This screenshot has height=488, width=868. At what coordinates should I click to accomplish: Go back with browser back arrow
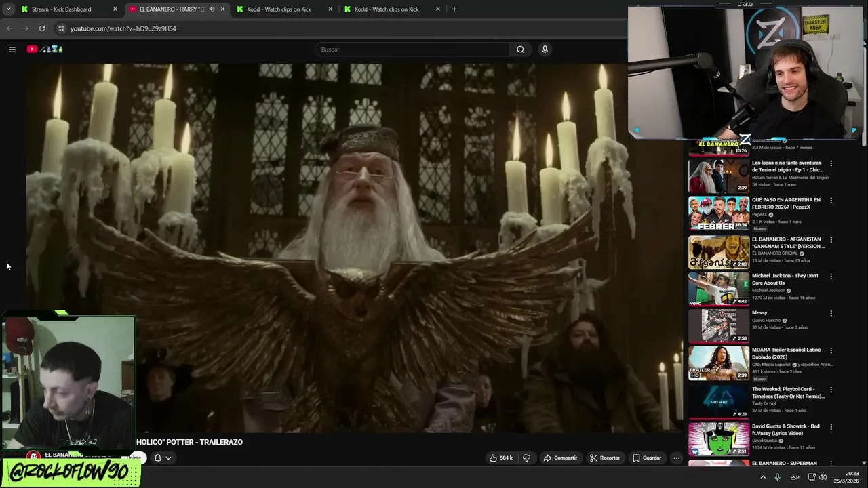[x=9, y=28]
